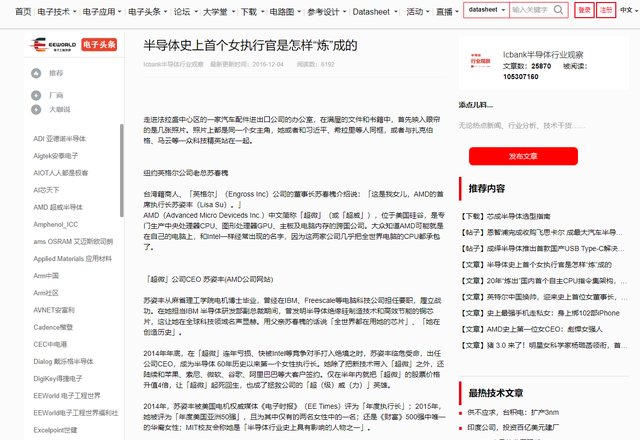Expand the 大学堂 menu
The height and width of the screenshot is (440, 640).
(x=219, y=12)
